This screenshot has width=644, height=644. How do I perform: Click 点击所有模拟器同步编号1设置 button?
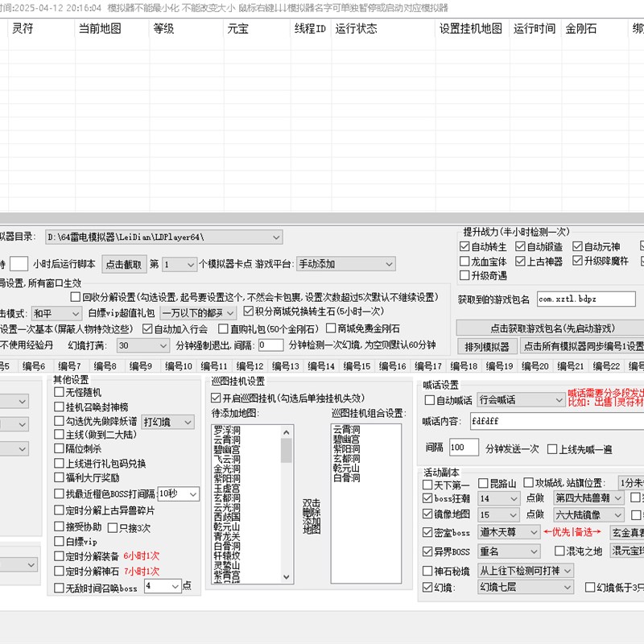tap(583, 347)
